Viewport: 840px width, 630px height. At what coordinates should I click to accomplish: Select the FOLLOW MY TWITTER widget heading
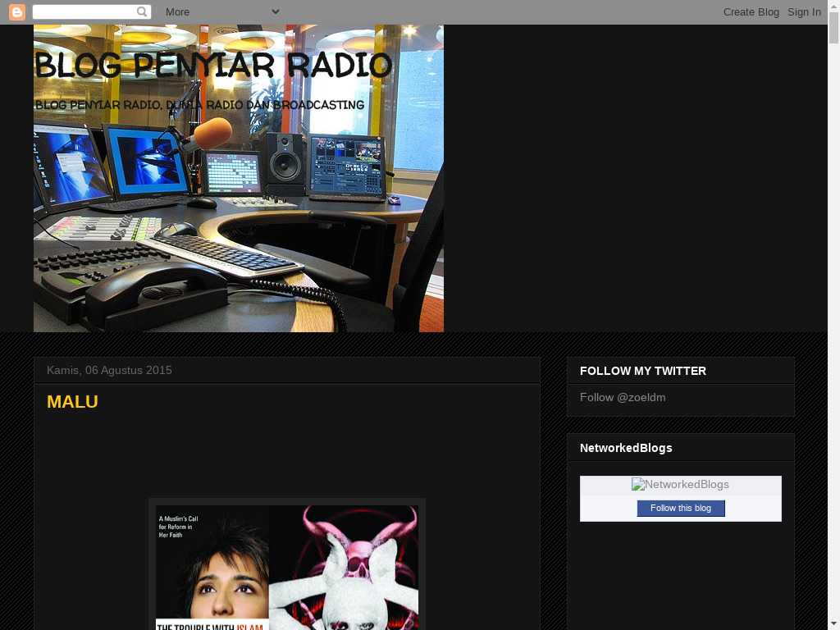point(642,371)
